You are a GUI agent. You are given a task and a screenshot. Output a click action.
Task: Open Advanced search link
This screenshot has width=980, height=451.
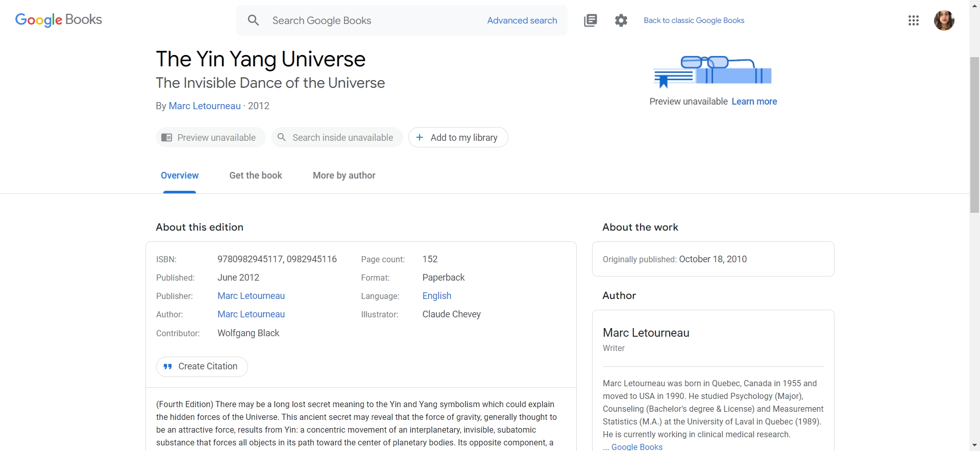(x=522, y=20)
